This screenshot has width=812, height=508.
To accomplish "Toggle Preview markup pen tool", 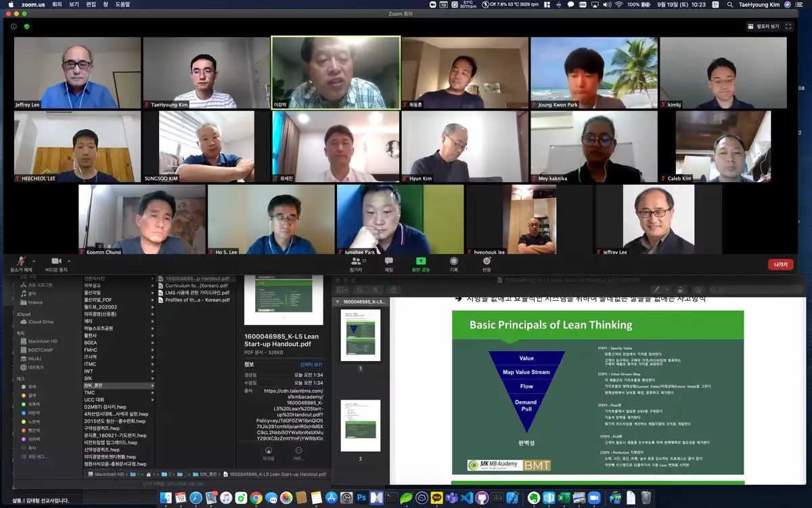I will 657,289.
